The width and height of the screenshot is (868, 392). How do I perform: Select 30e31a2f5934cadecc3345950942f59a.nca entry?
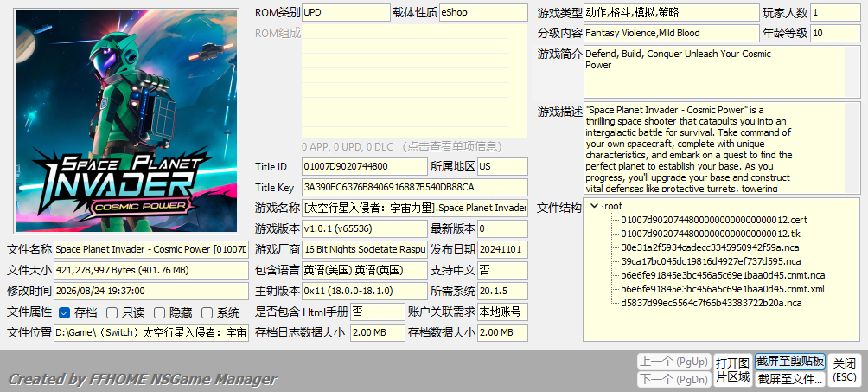711,247
